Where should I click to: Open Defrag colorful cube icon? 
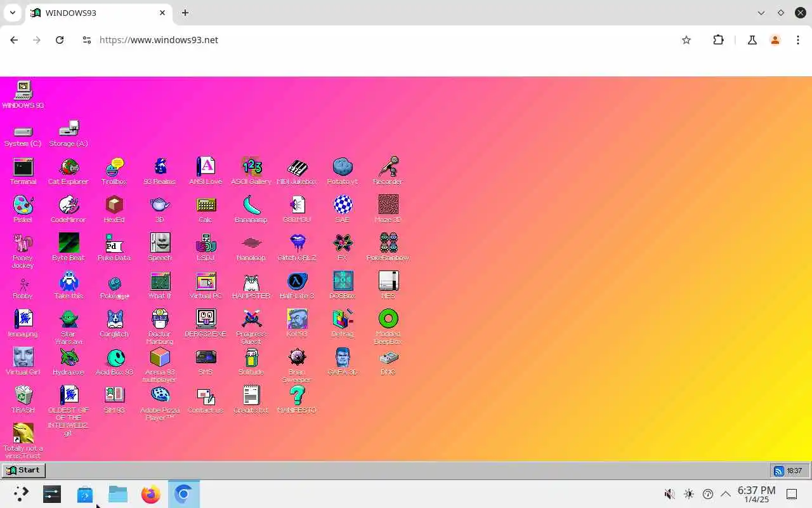(343, 324)
